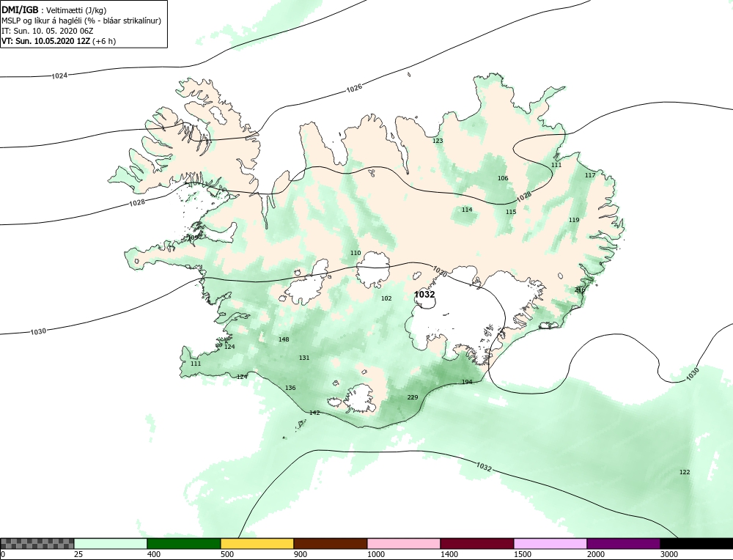
Task: Click the map value 115
Action: [x=511, y=212]
